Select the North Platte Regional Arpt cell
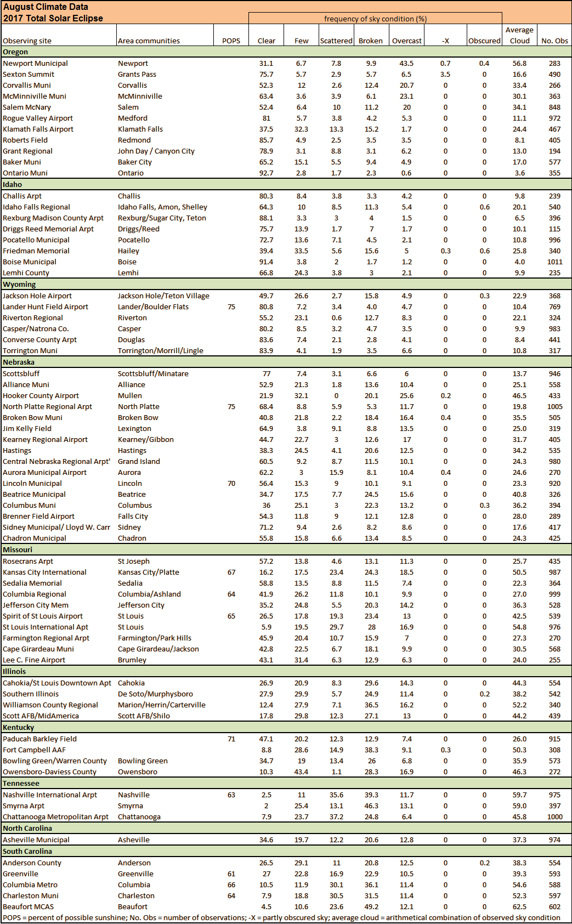The height and width of the screenshot is (924, 572). pos(59,407)
